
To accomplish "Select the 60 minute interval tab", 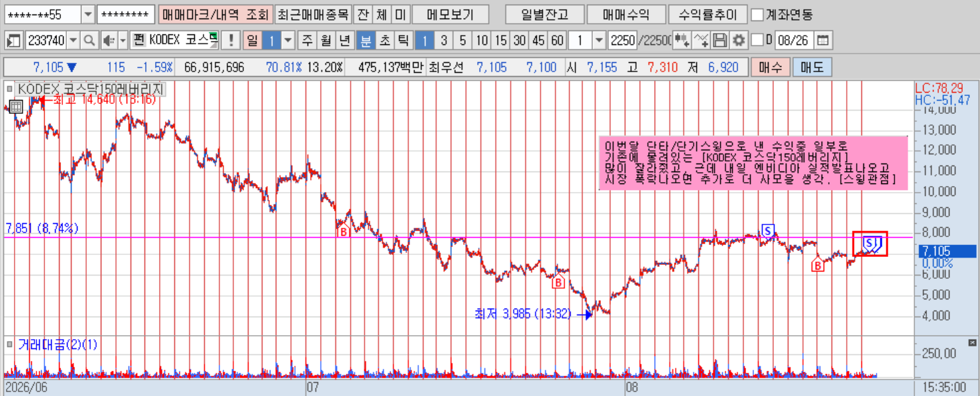I will click(557, 41).
